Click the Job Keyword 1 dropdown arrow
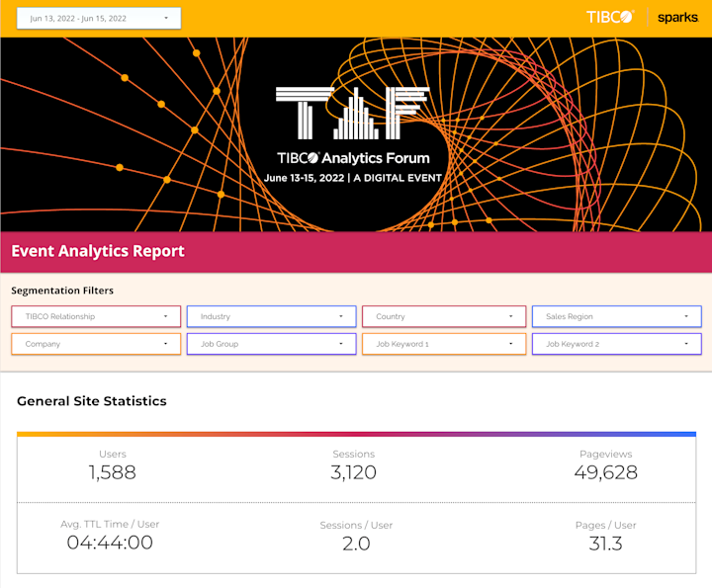The image size is (712, 588). coord(511,344)
